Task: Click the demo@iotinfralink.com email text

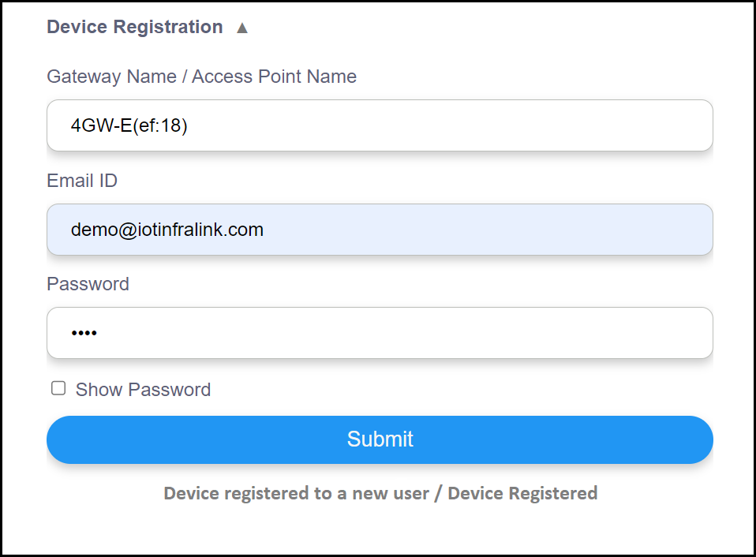Action: (x=167, y=230)
